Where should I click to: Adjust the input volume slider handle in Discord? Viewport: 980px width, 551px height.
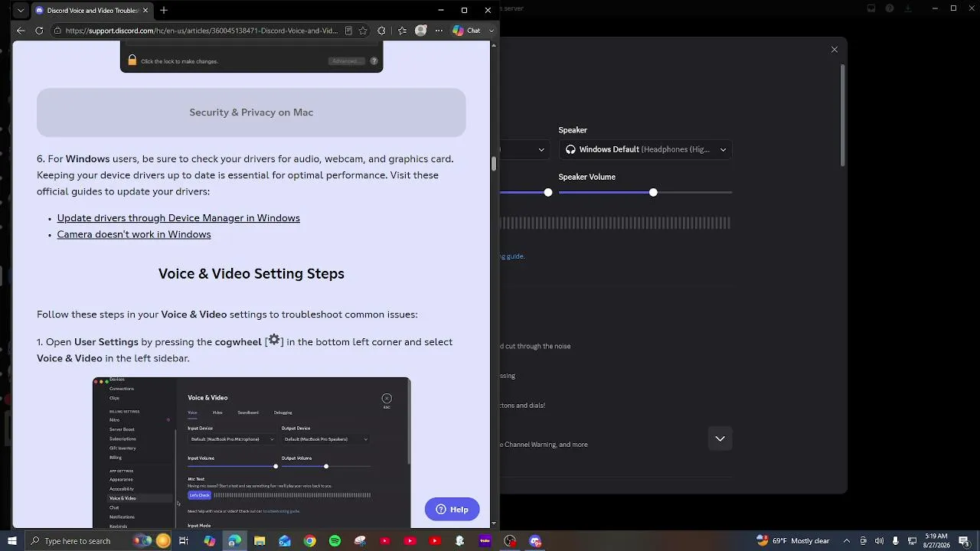(548, 192)
